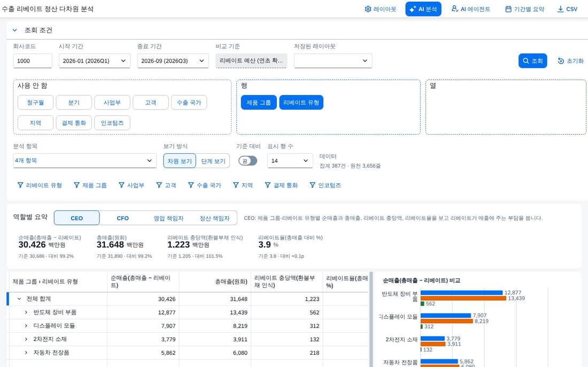Select the 정산 책임자 role tab
The height and width of the screenshot is (367, 588).
[214, 218]
